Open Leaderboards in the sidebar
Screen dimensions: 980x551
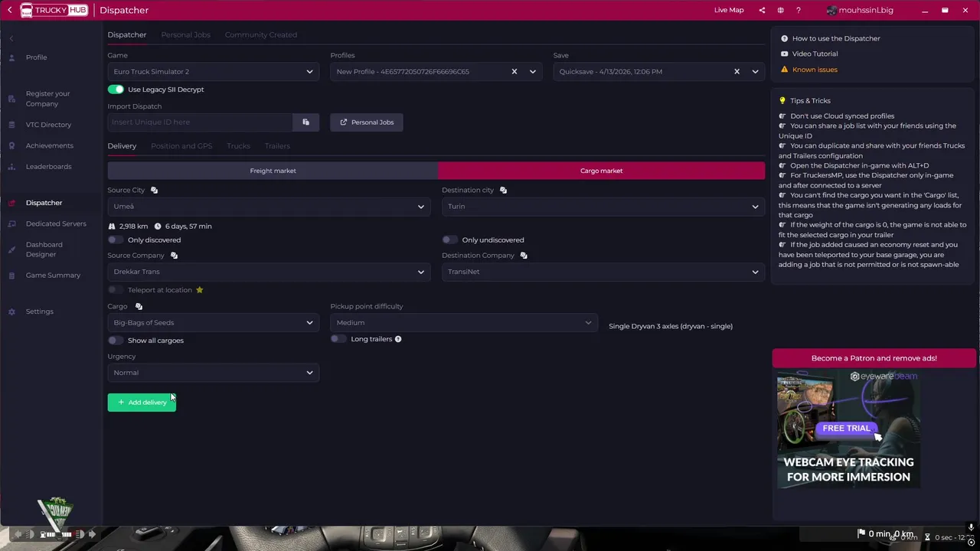(x=48, y=166)
